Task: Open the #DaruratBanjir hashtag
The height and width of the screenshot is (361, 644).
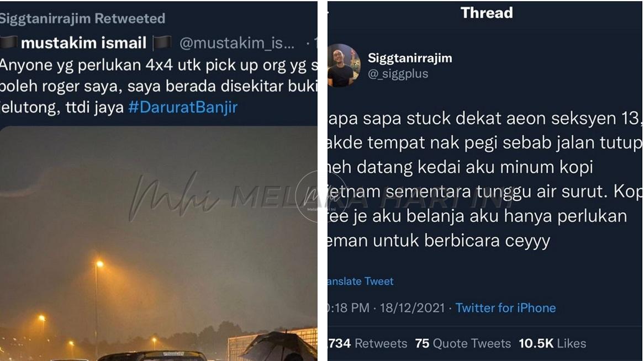Action: coord(183,107)
